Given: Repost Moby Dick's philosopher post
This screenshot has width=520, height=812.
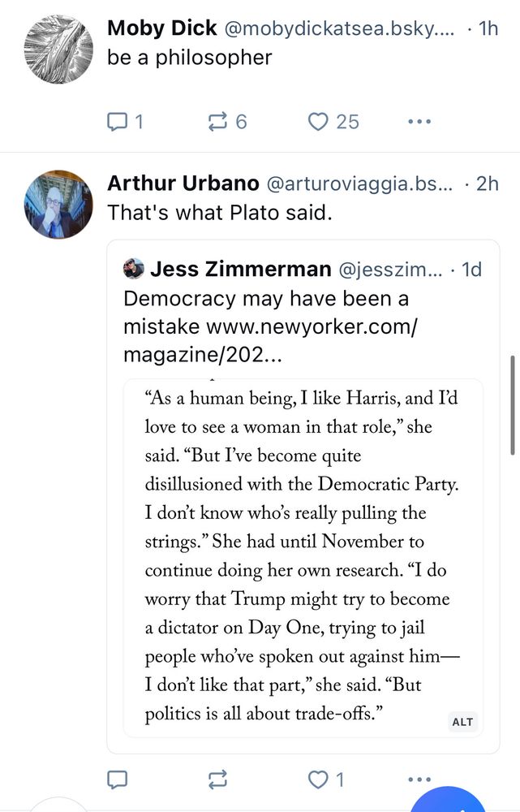Looking at the screenshot, I should 218,122.
